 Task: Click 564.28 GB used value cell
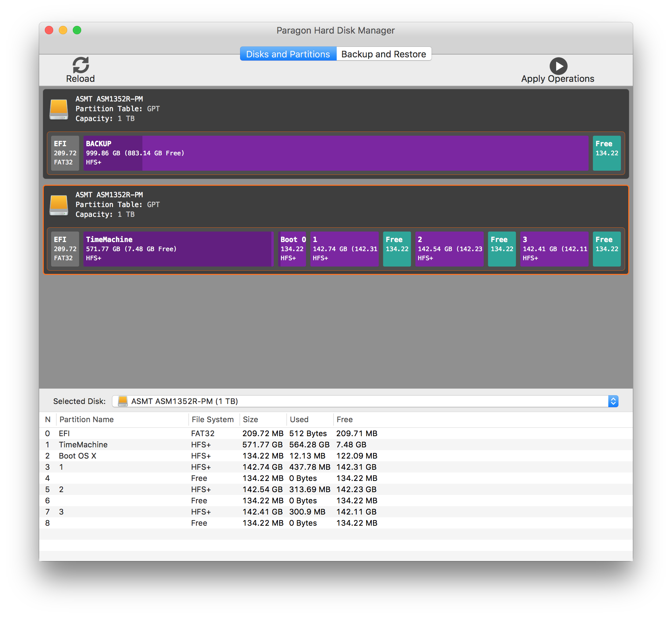click(309, 445)
